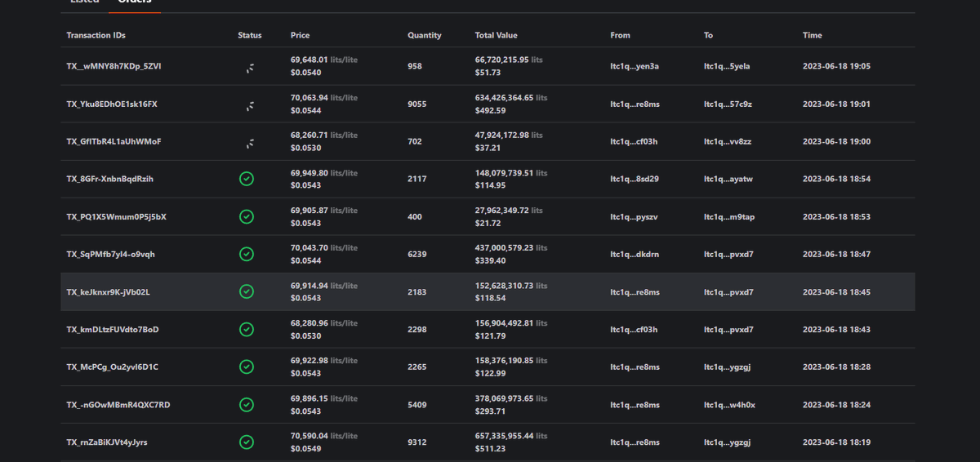
Task: Click sender address ltc1q...pyszv
Action: coord(634,216)
